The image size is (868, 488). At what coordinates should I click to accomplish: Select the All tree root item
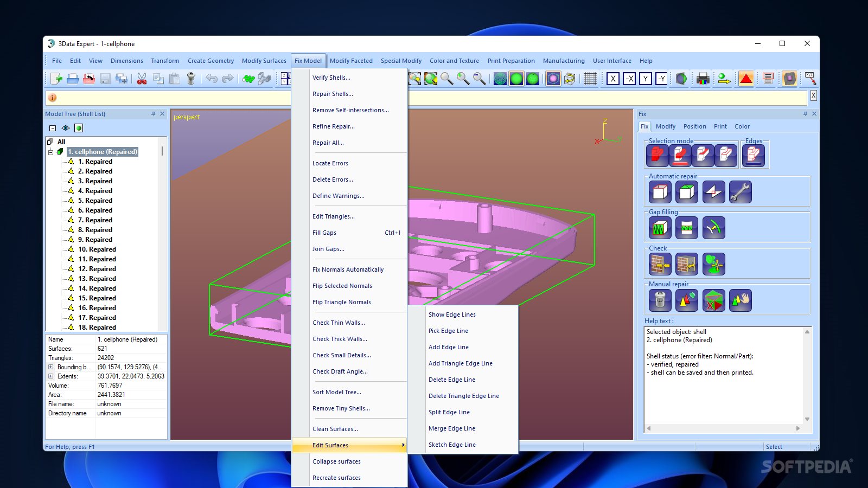(61, 142)
